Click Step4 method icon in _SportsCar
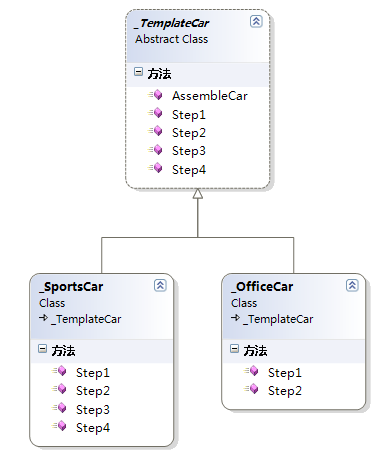 pyautogui.click(x=60, y=426)
